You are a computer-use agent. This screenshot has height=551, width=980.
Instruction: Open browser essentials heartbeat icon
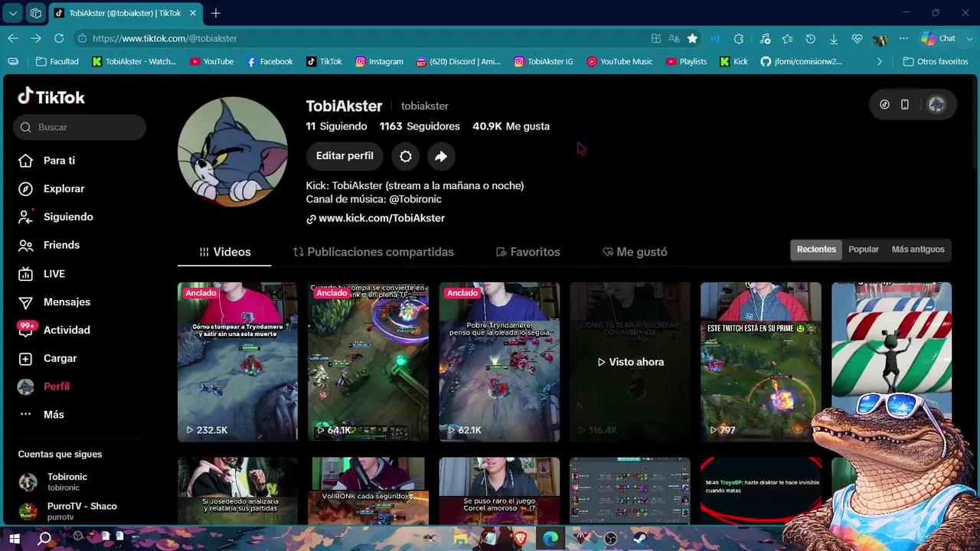(x=857, y=38)
